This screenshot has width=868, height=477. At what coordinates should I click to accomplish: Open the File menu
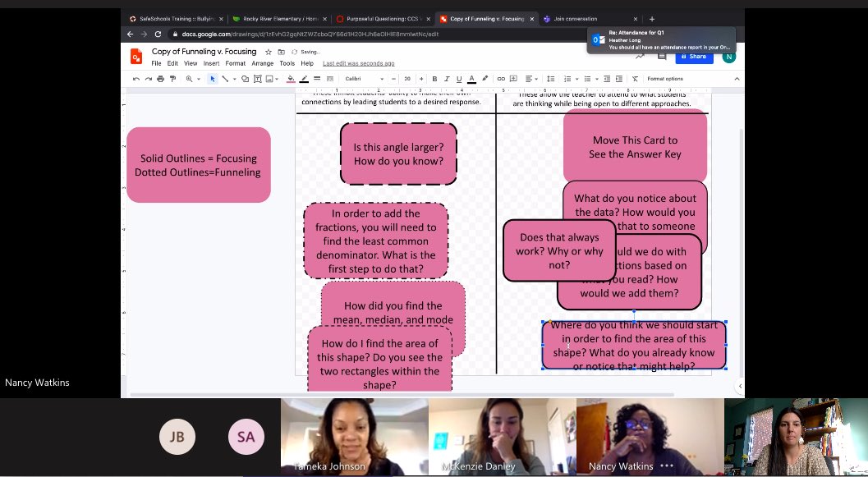point(156,64)
